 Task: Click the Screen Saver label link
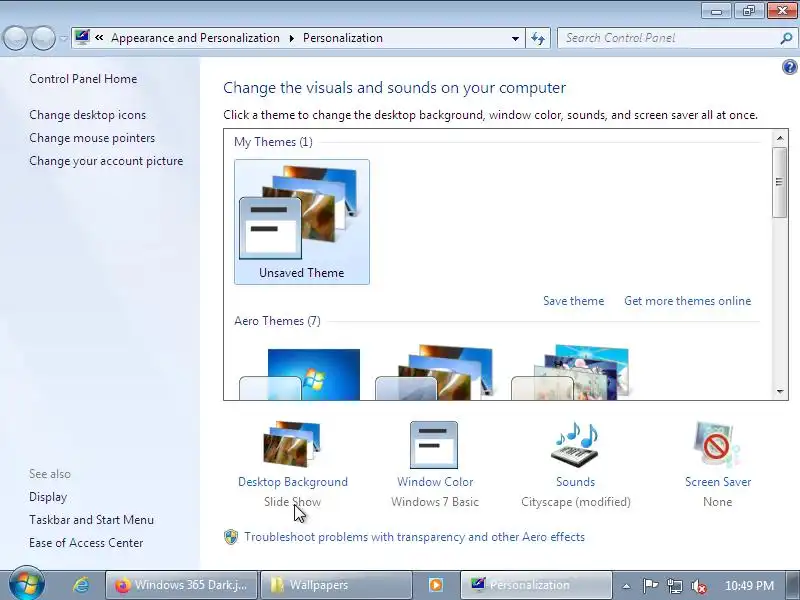tap(718, 482)
